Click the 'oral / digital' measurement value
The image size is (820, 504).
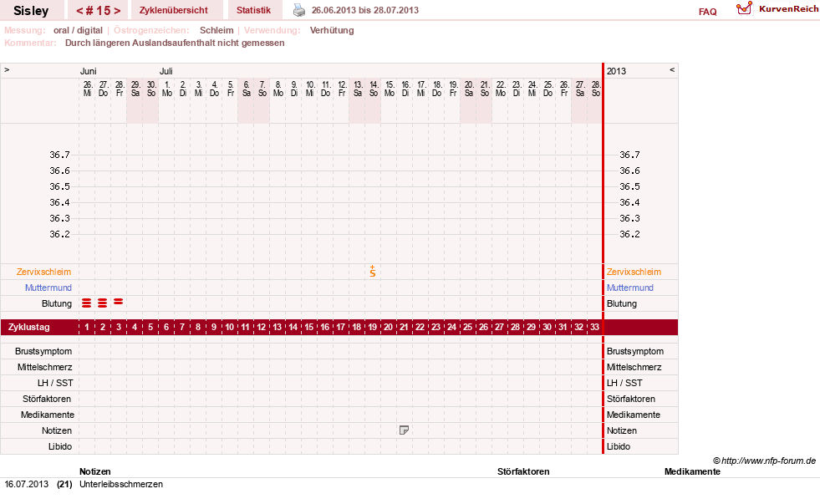[78, 30]
